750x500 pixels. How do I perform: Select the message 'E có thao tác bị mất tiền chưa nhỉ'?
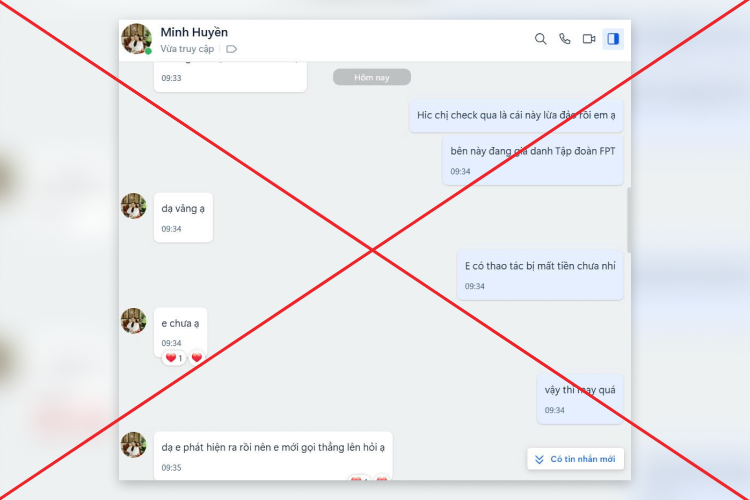pos(540,275)
